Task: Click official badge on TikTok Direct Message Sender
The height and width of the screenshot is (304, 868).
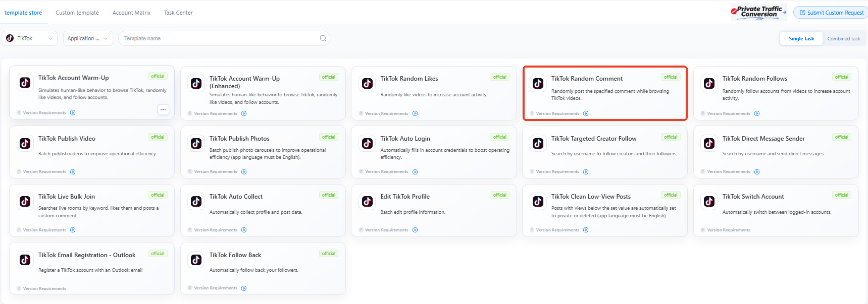Action: pyautogui.click(x=842, y=137)
